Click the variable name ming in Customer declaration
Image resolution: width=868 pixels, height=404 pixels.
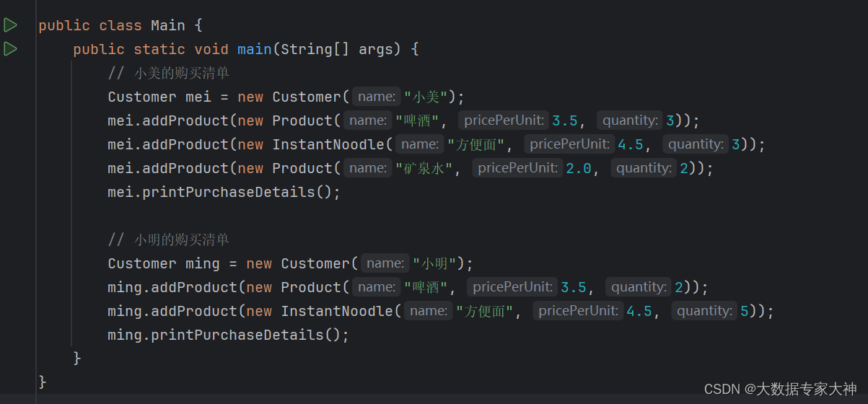point(203,263)
